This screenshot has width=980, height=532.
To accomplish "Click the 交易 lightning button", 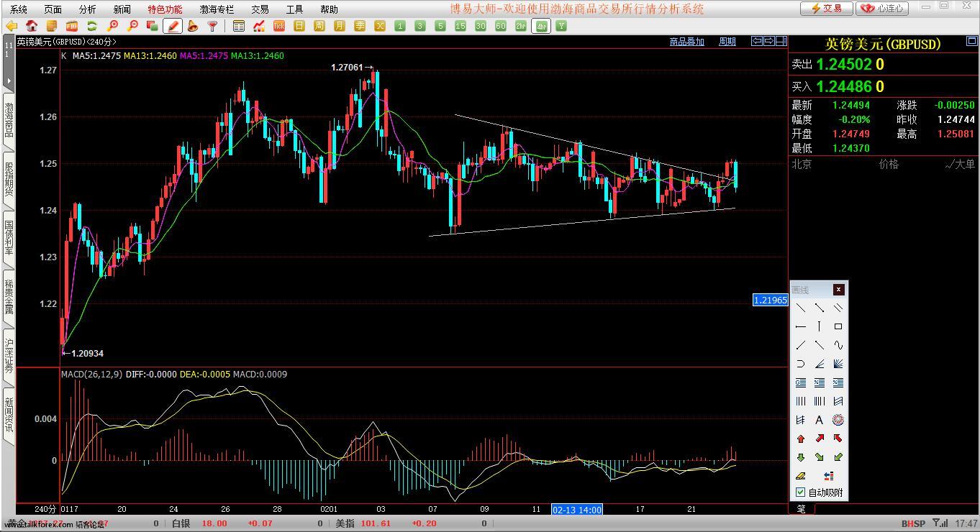I will pos(827,9).
